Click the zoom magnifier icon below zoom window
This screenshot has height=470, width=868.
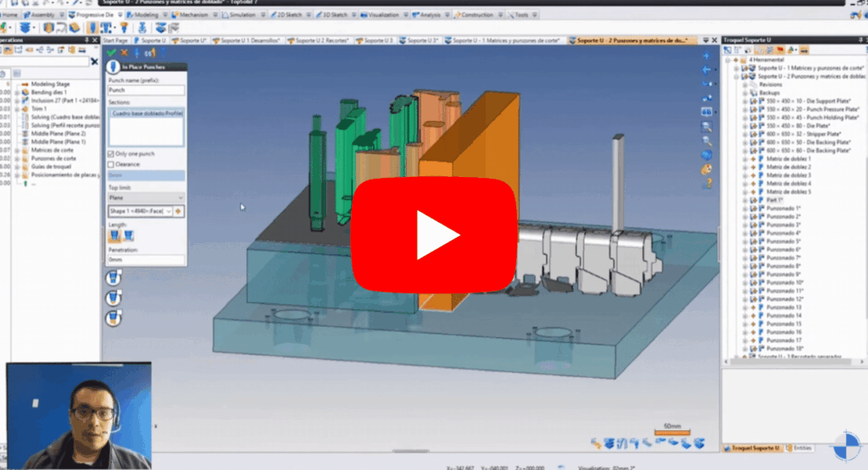click(x=706, y=141)
